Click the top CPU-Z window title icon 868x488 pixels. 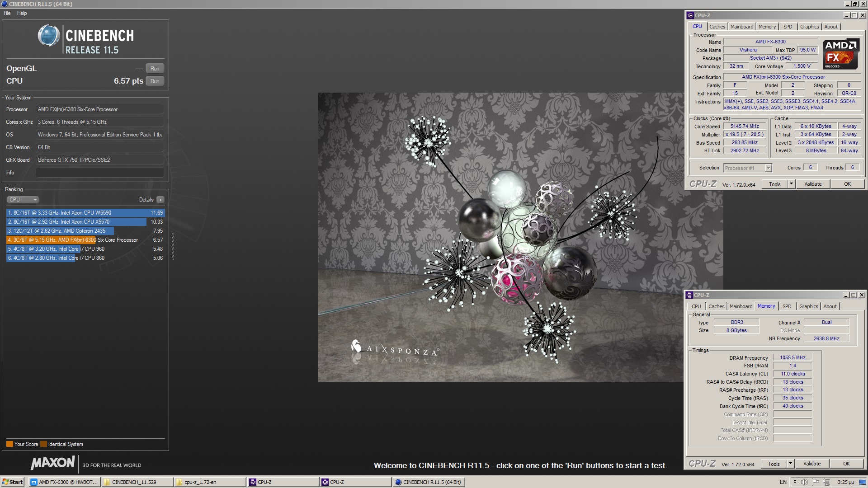point(690,15)
